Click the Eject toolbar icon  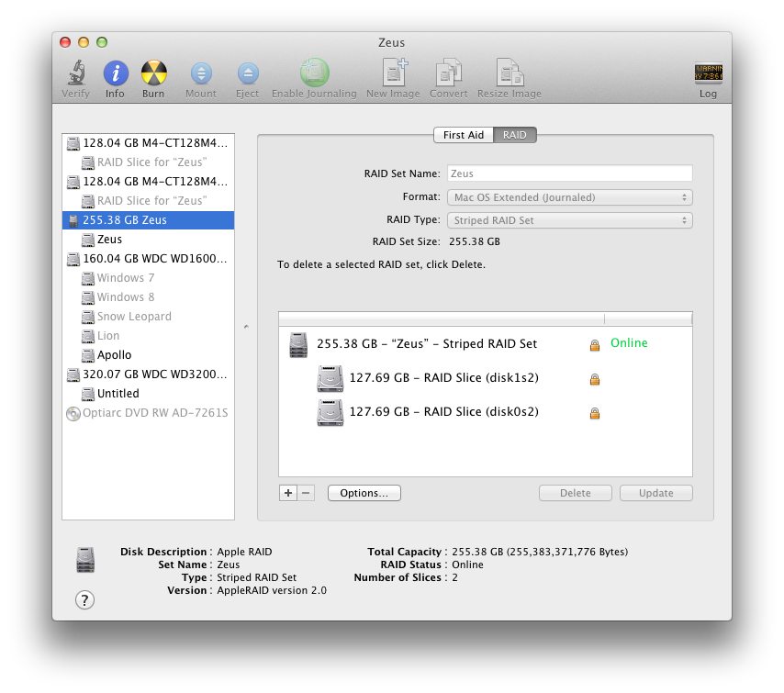click(248, 73)
